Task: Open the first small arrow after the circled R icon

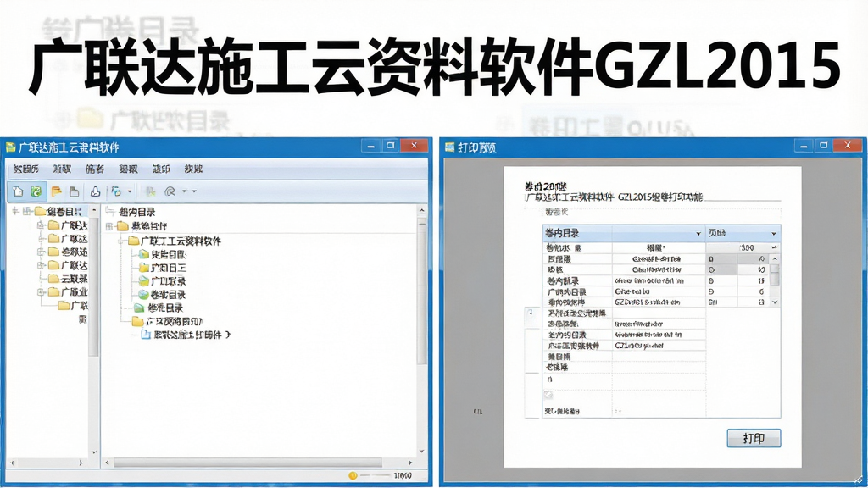Action: pyautogui.click(x=185, y=191)
